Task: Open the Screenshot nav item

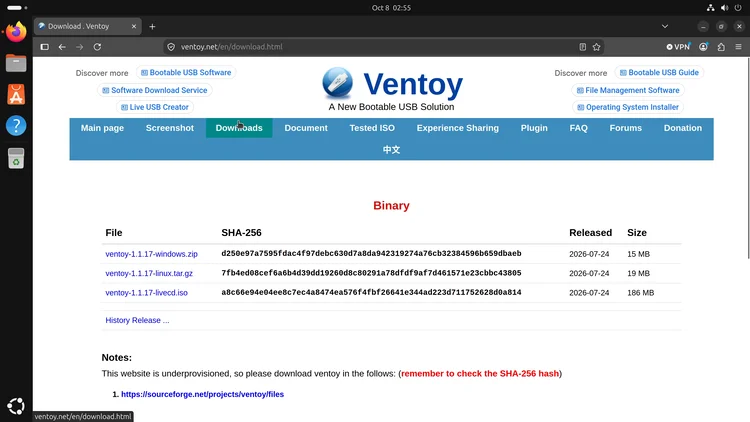Action: coord(170,128)
